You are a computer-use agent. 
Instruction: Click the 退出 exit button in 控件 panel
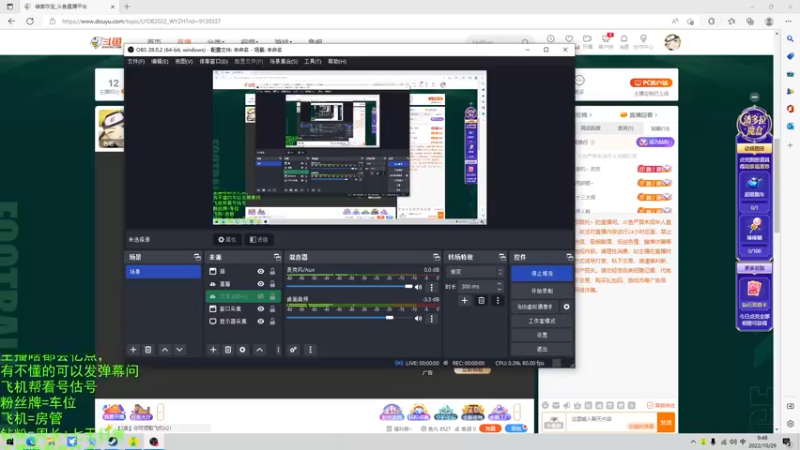[542, 349]
